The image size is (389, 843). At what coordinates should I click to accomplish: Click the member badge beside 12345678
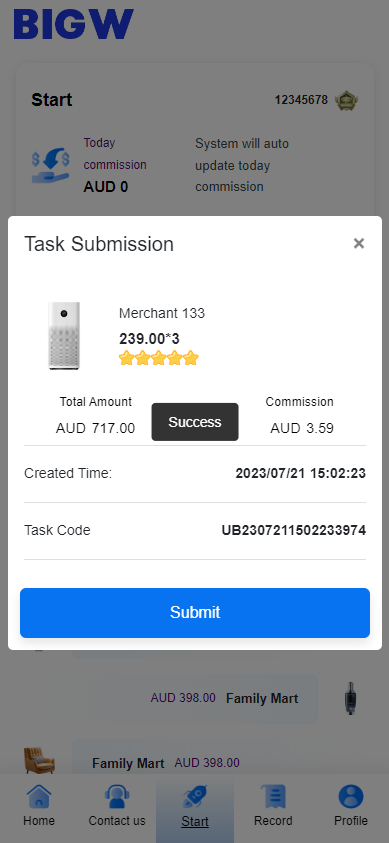coord(347,101)
